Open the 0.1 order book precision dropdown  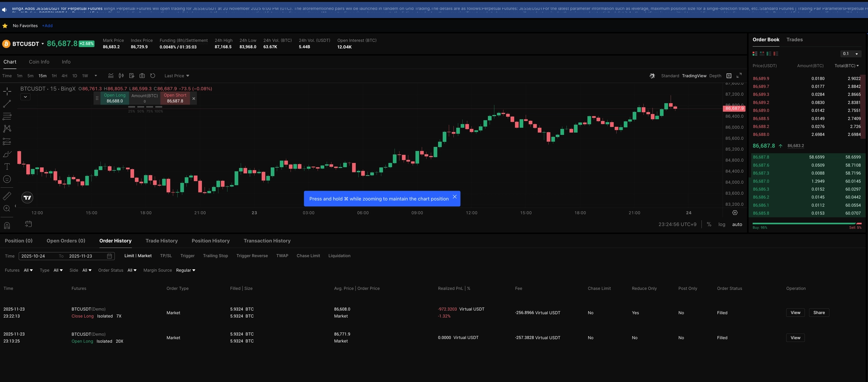coord(850,54)
